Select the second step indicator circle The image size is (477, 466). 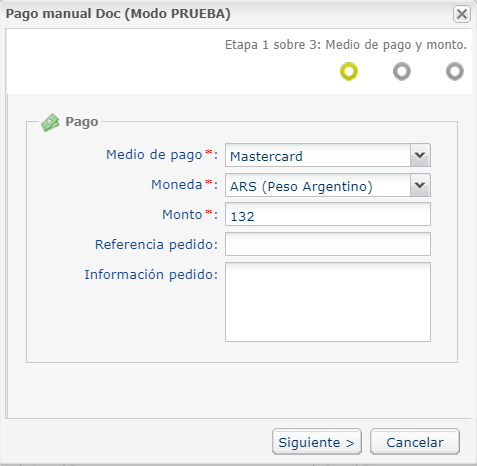(x=402, y=71)
